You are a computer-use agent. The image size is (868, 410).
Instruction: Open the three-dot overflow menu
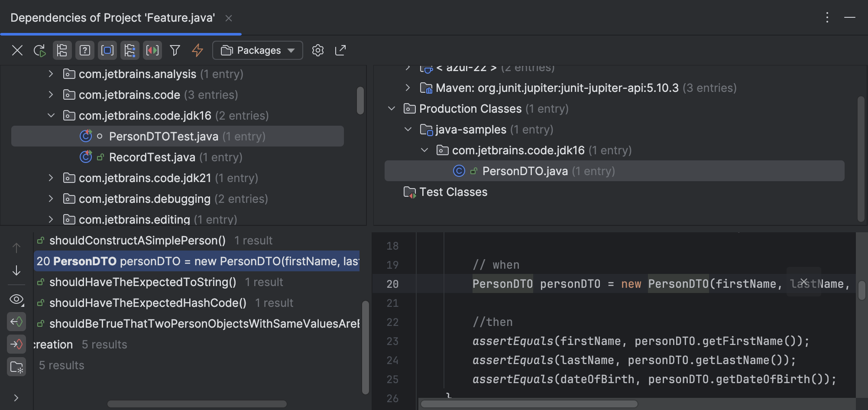827,18
